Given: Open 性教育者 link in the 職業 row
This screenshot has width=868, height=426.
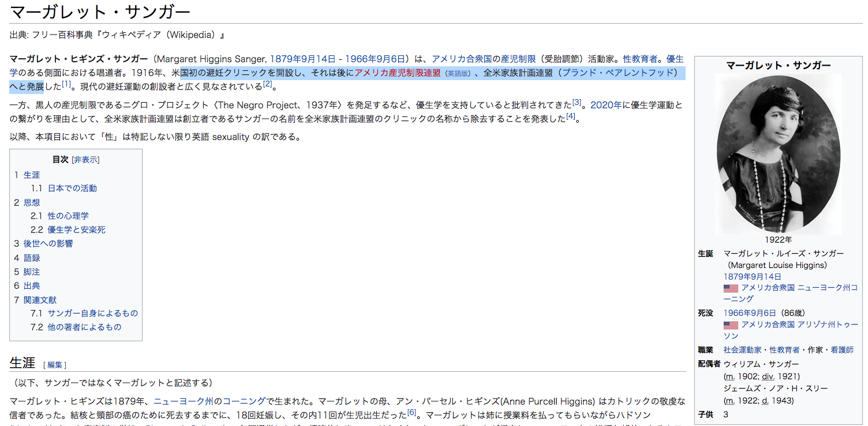Looking at the screenshot, I should (784, 350).
